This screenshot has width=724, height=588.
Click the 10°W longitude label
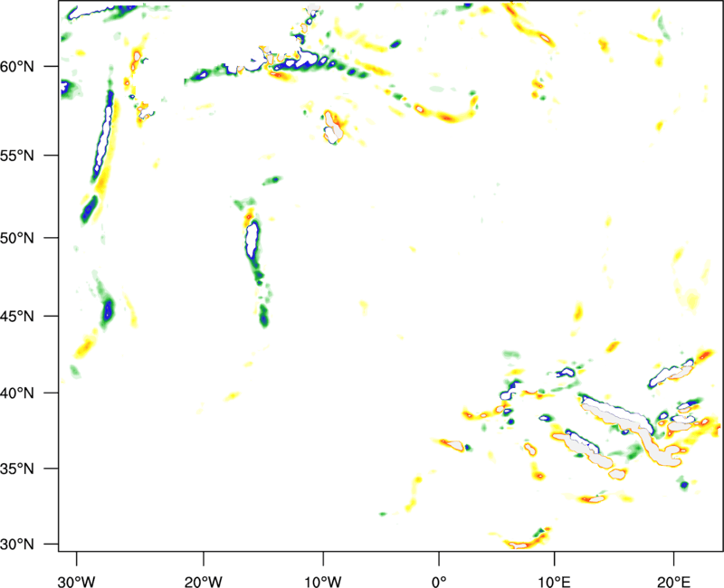pyautogui.click(x=323, y=582)
